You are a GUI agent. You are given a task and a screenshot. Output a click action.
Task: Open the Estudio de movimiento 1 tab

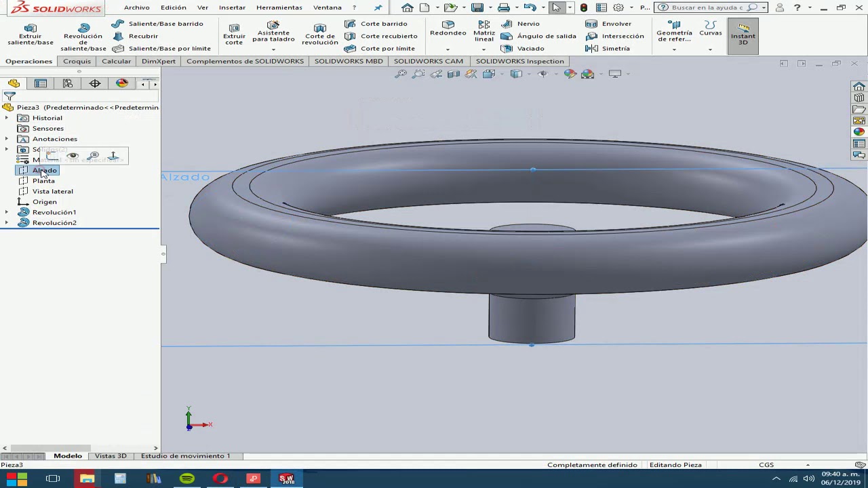[185, 456]
